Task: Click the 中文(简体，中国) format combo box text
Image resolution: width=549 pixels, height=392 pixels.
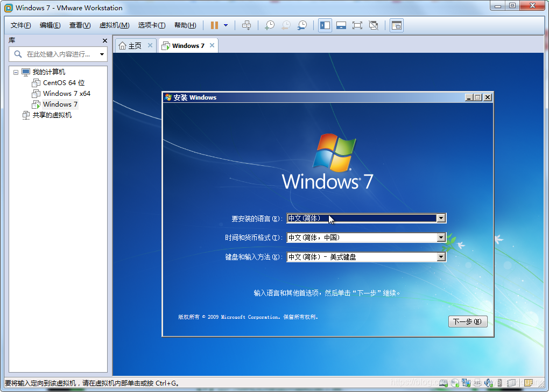Action: pos(314,237)
